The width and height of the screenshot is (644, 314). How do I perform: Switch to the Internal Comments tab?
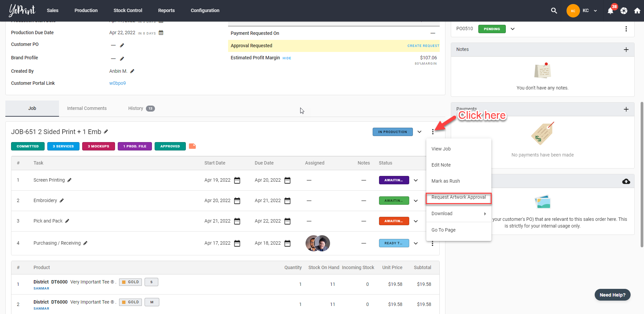87,108
